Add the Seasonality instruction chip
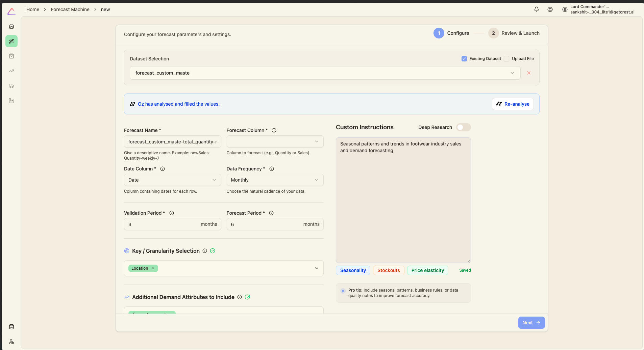The height and width of the screenshot is (350, 644). [x=353, y=270]
